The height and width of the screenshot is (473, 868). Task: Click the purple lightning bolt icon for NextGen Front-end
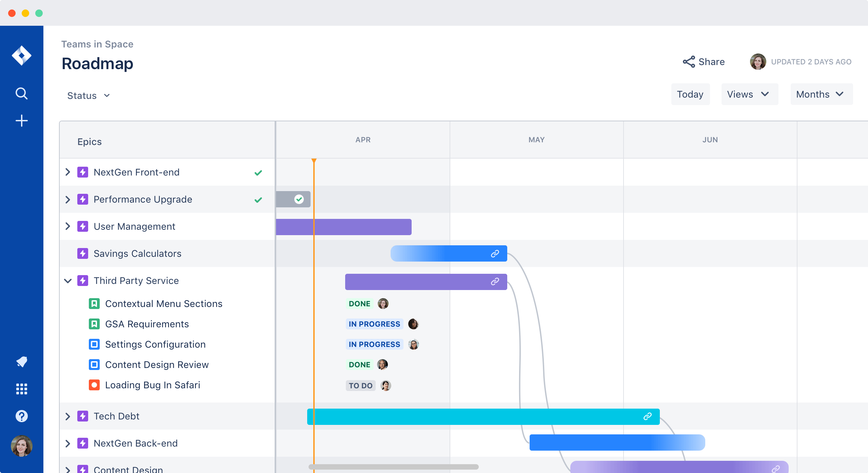tap(83, 172)
